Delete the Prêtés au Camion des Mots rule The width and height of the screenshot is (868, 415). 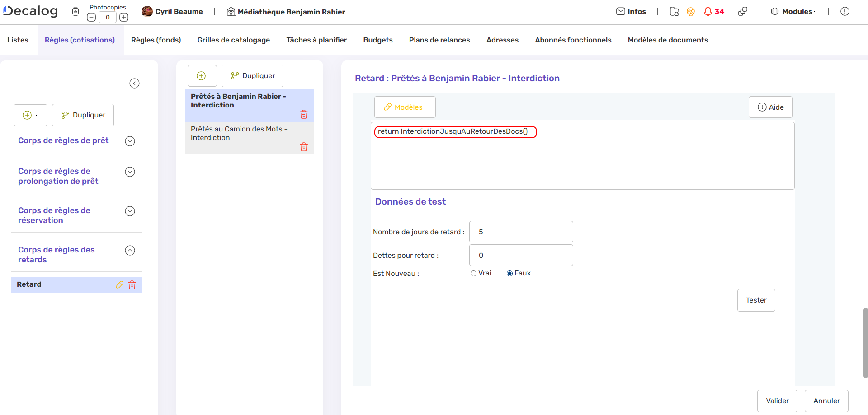(304, 147)
